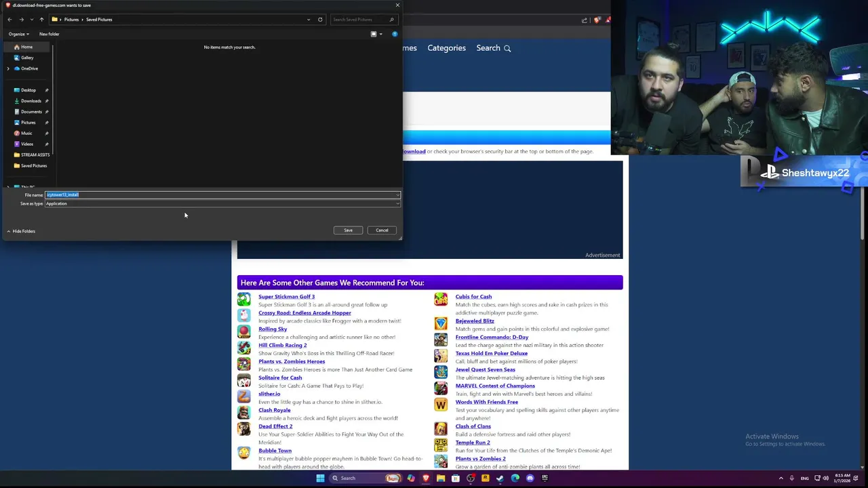The width and height of the screenshot is (868, 488).
Task: Open Steam from the taskbar
Action: tap(500, 479)
